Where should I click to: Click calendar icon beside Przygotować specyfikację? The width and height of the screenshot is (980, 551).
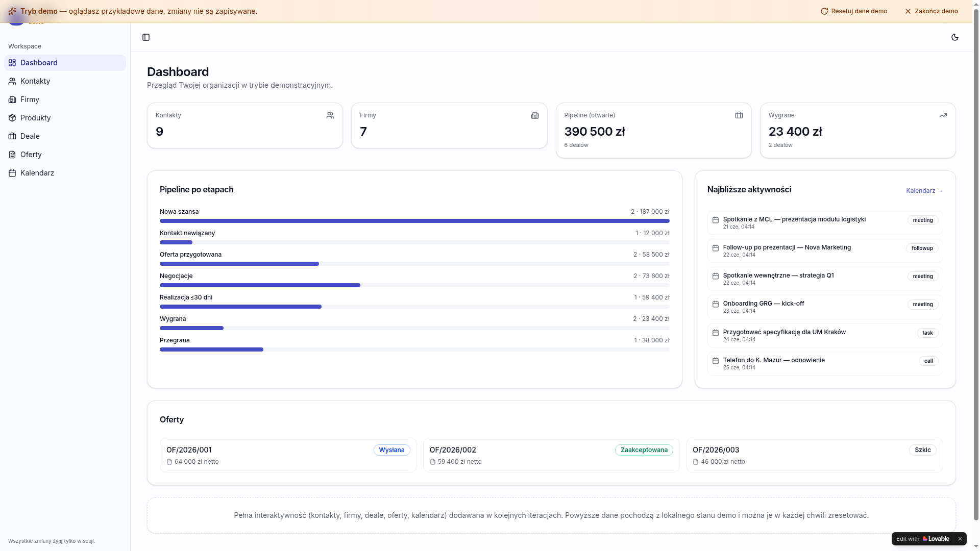(x=716, y=333)
